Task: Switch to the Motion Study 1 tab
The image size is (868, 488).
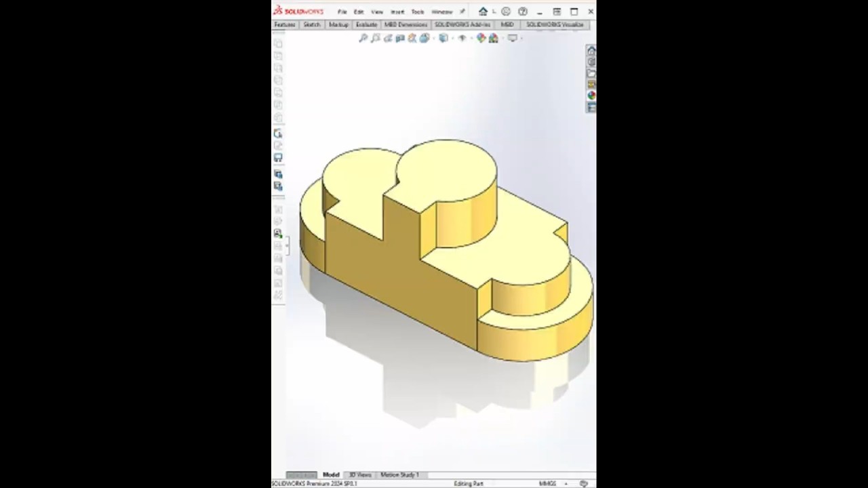Action: coord(399,475)
